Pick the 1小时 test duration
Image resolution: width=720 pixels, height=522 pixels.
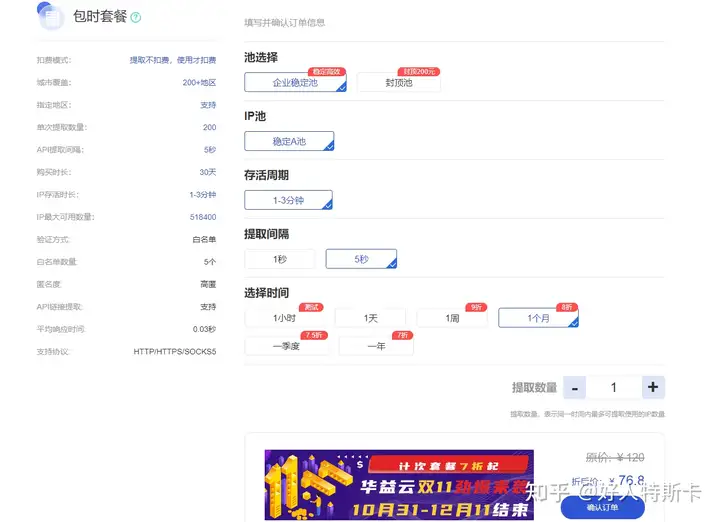284,318
